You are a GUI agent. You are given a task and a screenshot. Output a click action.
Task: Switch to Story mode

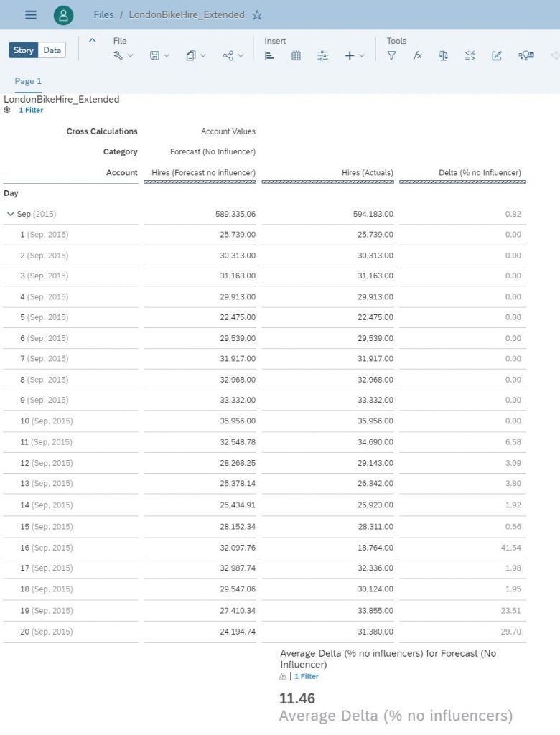[24, 50]
